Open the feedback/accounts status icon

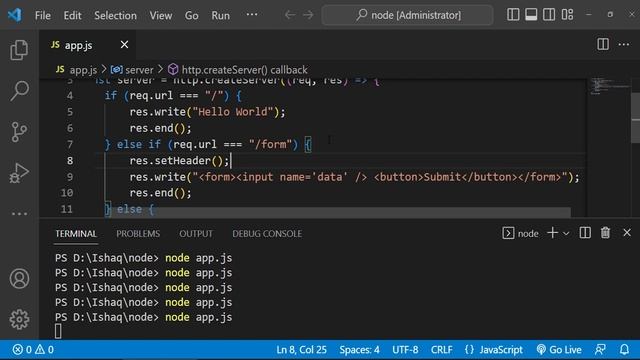coord(600,350)
